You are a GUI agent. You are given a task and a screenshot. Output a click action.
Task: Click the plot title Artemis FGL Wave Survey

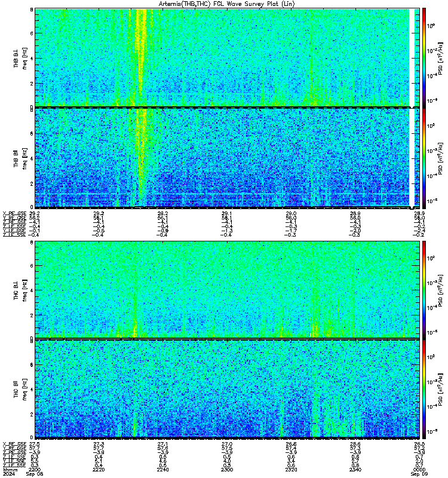226,4
